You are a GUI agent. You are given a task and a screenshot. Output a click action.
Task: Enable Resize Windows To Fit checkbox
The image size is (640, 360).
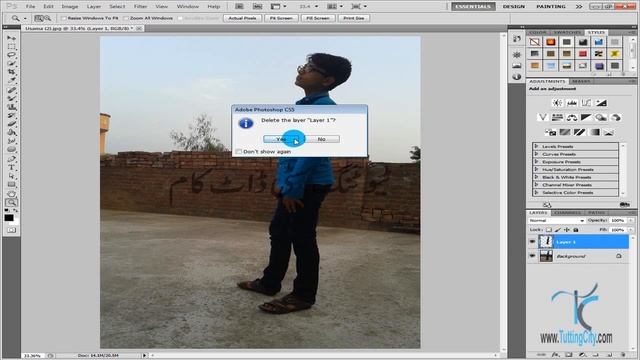pos(64,18)
